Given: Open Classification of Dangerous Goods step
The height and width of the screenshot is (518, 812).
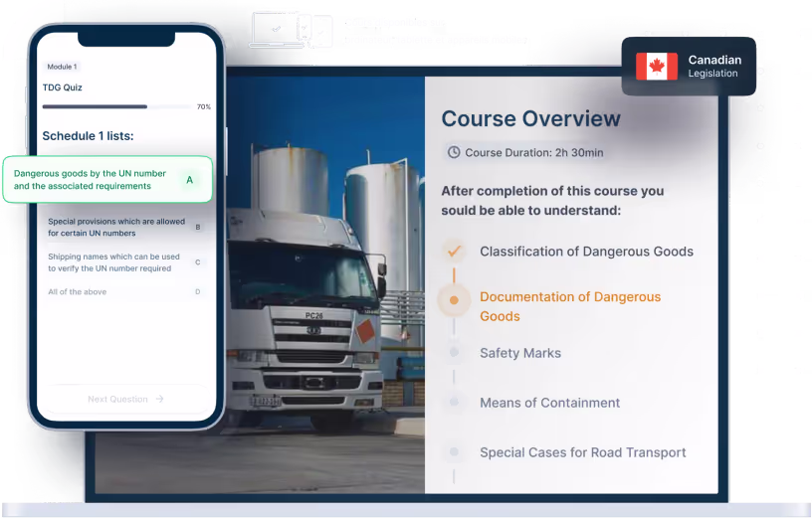Looking at the screenshot, I should pos(586,252).
